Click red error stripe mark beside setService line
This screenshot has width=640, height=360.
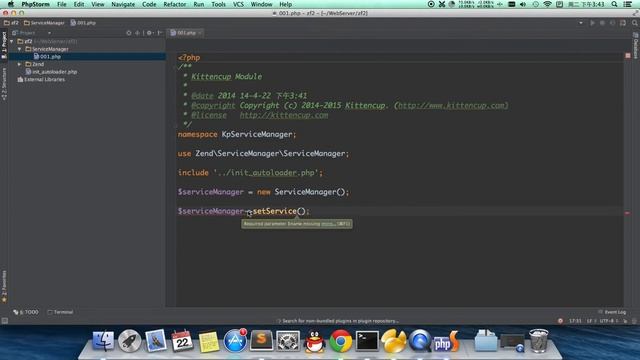[x=627, y=213]
